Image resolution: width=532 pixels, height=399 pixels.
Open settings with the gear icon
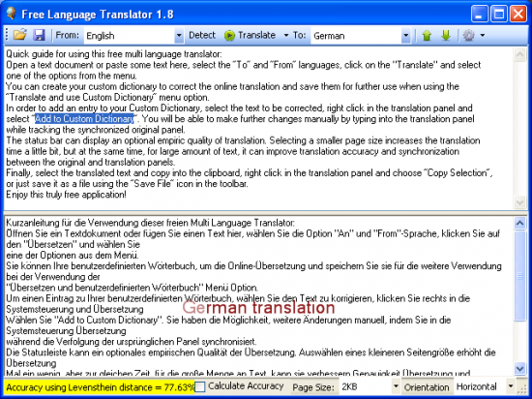469,35
